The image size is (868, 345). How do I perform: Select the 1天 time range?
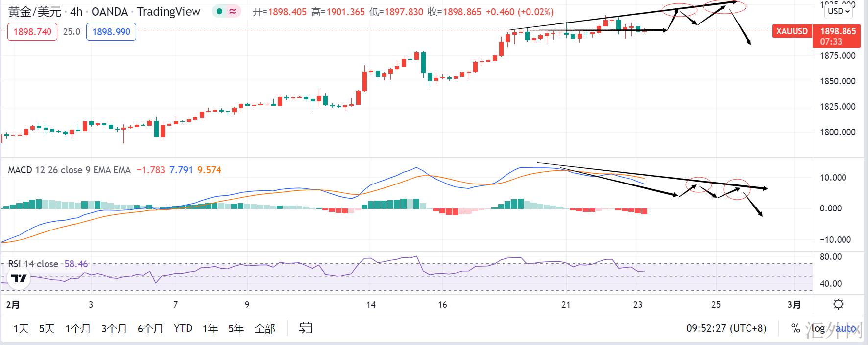pos(21,328)
